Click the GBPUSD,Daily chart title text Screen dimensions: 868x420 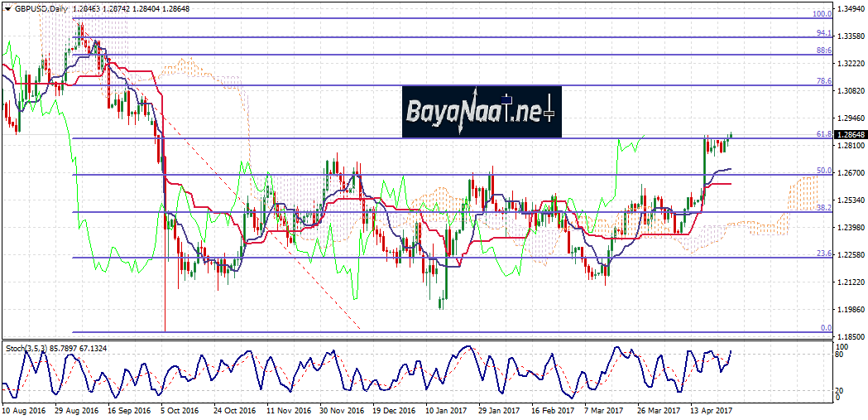click(42, 7)
